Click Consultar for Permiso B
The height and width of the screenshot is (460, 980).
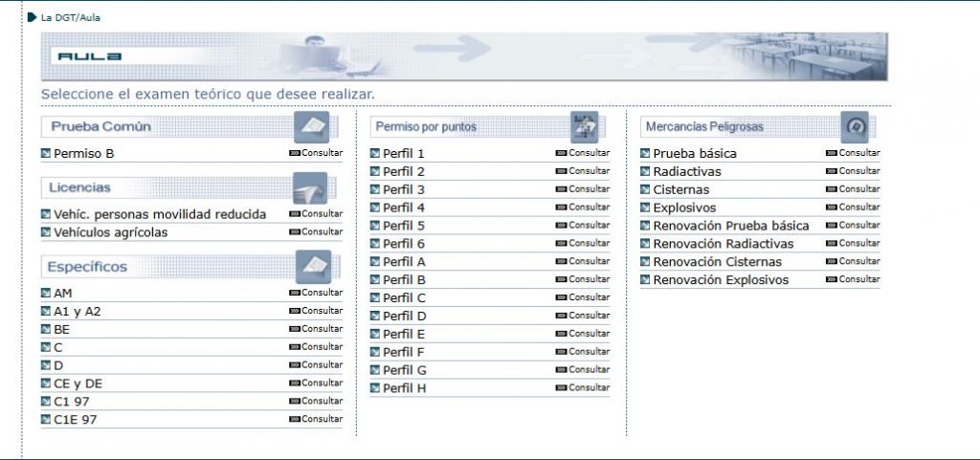316,153
